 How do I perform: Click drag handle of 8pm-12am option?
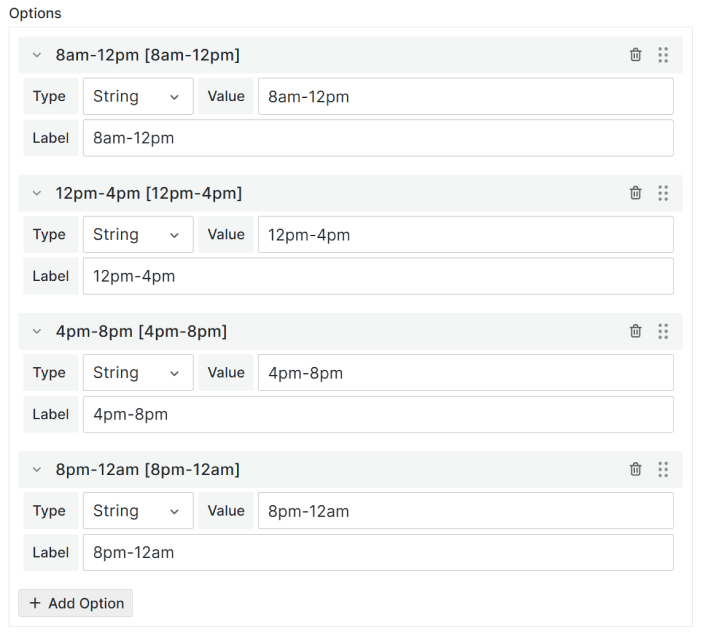(x=663, y=469)
